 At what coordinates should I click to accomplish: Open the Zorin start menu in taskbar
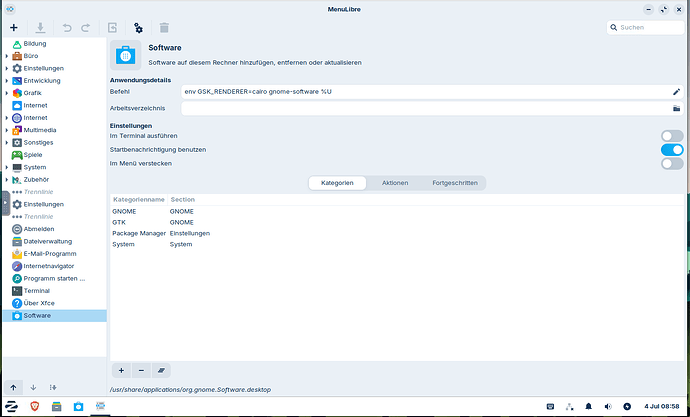(x=11, y=406)
